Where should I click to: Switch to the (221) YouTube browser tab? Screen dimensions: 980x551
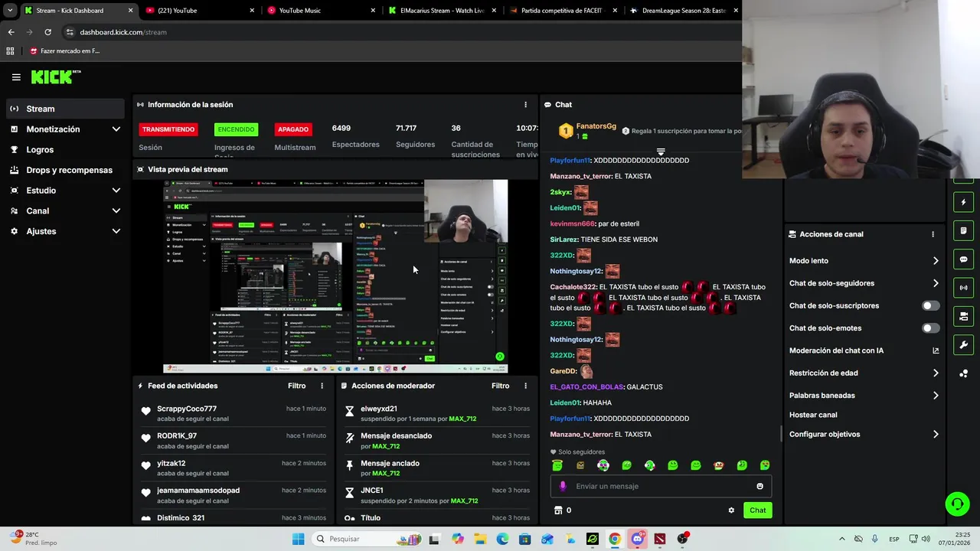199,11
